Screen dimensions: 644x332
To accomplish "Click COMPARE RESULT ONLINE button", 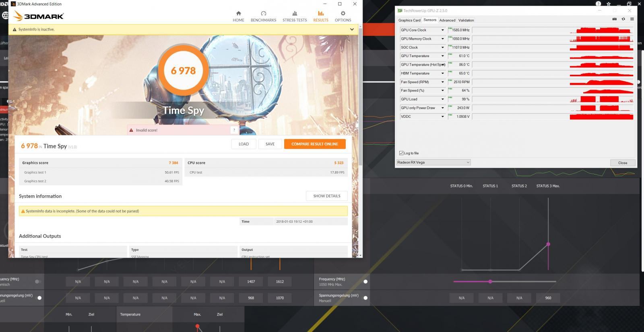I will 315,144.
